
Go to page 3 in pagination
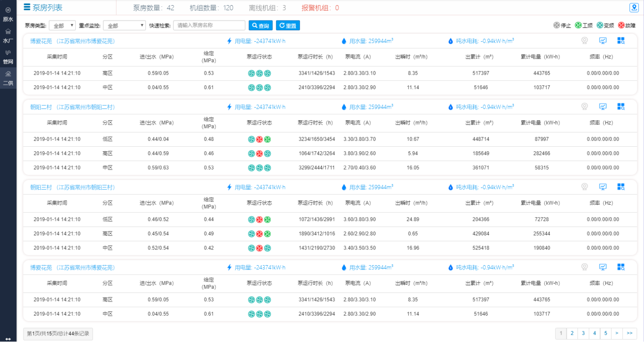click(x=583, y=333)
